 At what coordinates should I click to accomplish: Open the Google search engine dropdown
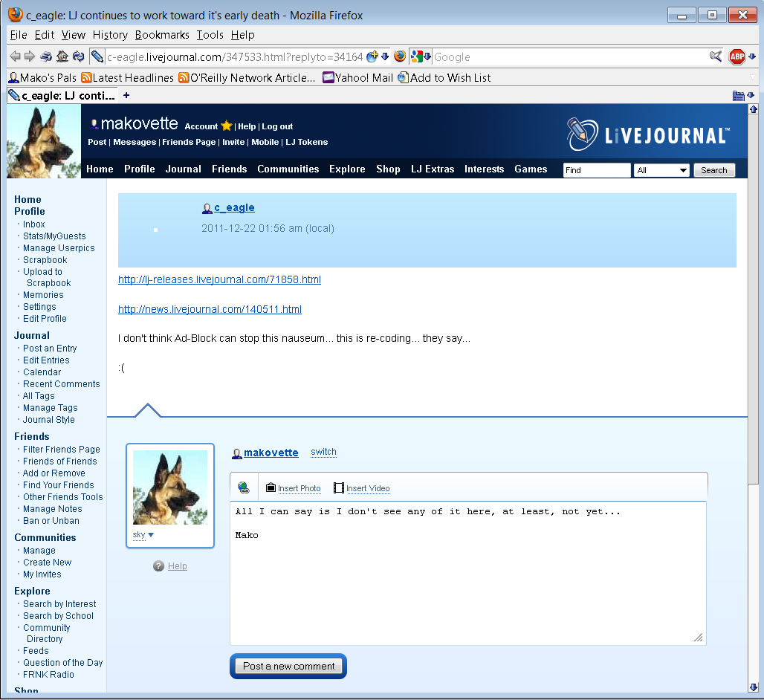tap(421, 56)
